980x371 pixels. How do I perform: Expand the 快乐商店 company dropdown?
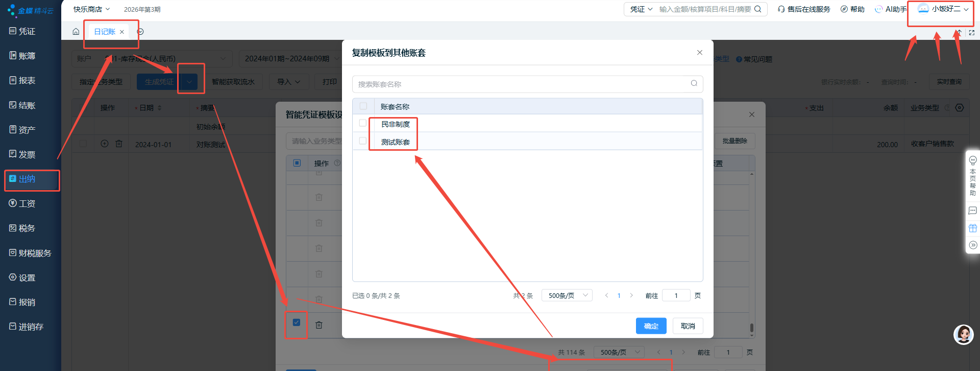pos(92,9)
